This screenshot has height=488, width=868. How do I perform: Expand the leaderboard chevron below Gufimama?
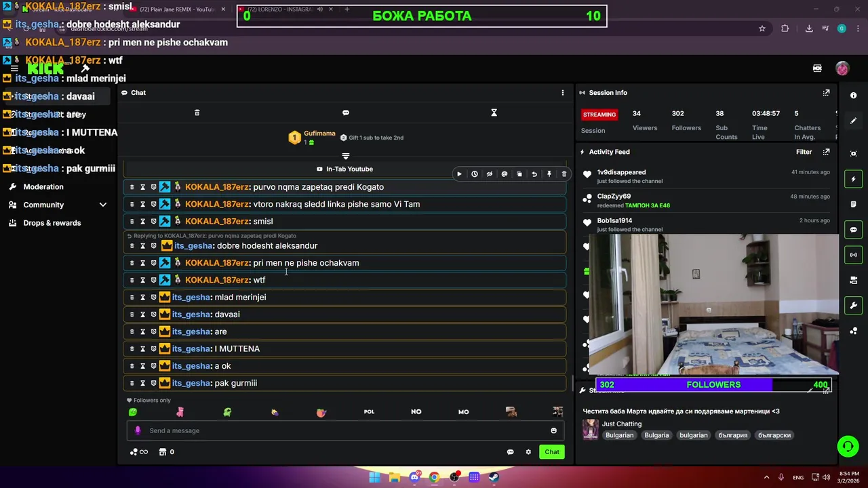(x=346, y=157)
